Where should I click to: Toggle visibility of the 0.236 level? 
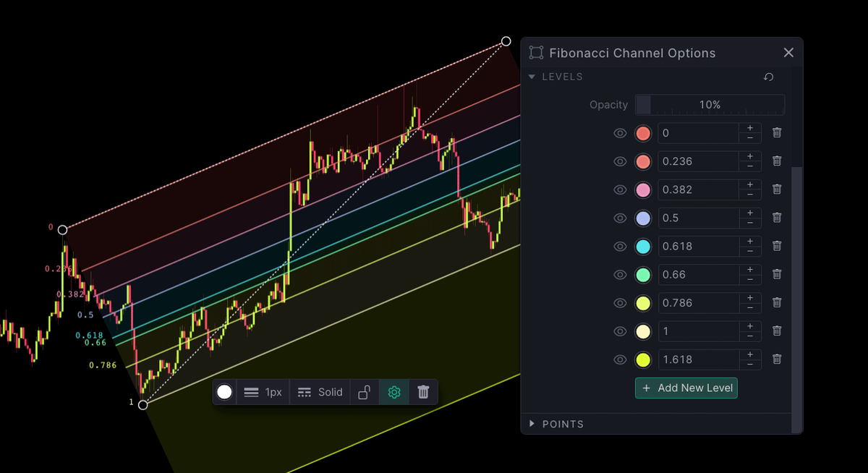pos(620,161)
